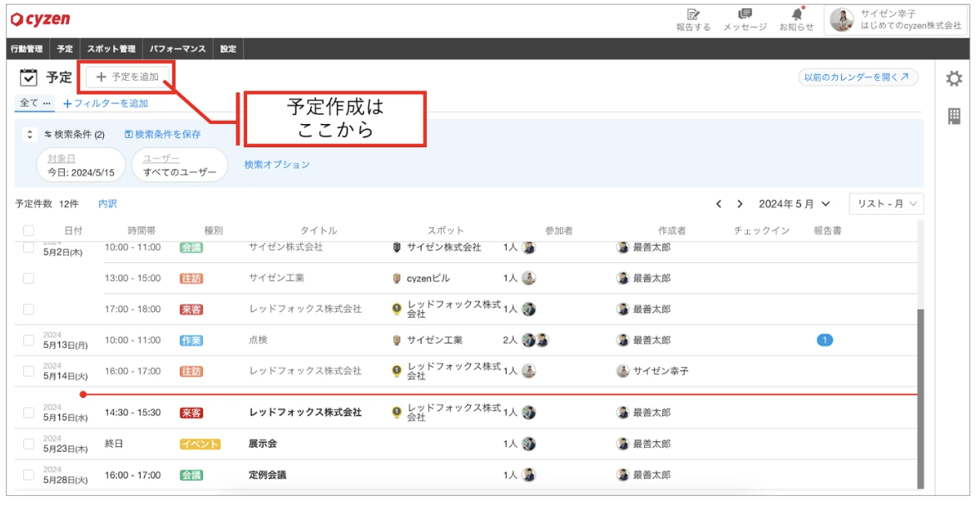Click the building grid icon on sidebar
The width and height of the screenshot is (980, 511).
point(953,116)
